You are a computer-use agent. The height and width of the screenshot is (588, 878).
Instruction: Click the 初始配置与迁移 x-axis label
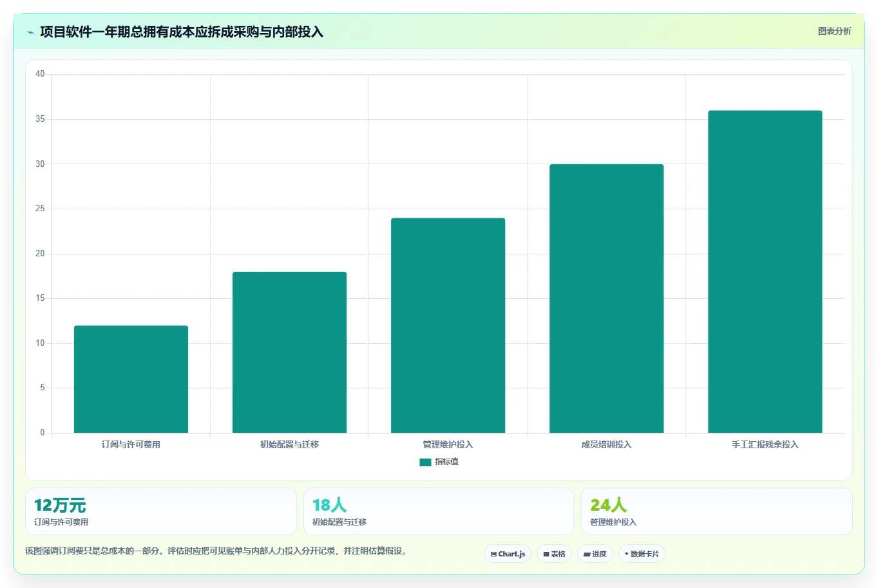point(289,444)
